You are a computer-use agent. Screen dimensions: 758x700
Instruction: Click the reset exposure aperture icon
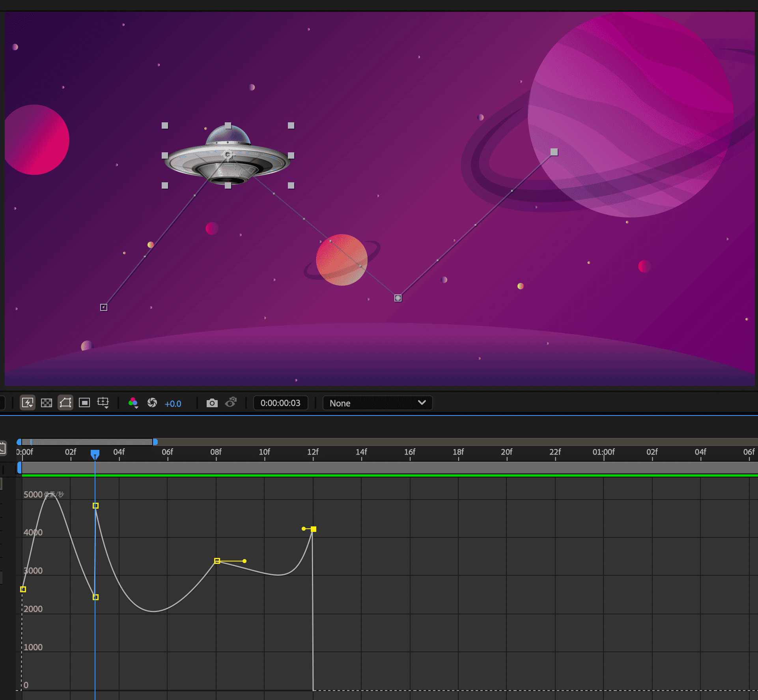point(152,403)
